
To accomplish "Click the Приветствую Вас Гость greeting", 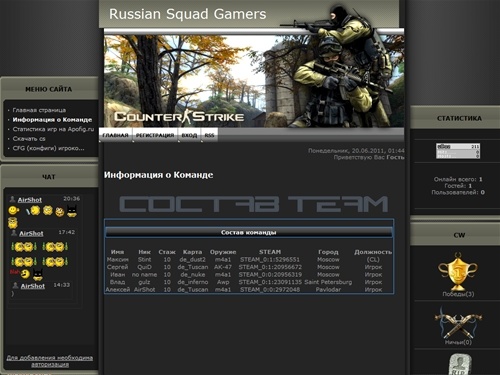I will tap(369, 157).
